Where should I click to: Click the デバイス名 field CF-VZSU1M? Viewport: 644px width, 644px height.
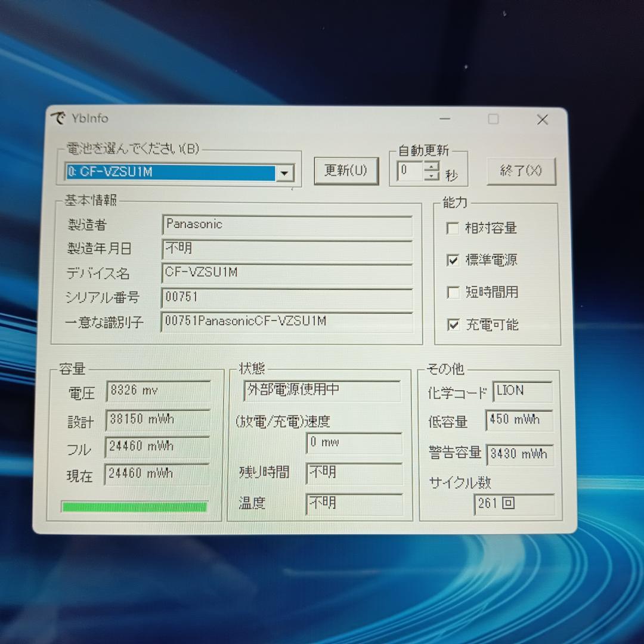pos(287,274)
